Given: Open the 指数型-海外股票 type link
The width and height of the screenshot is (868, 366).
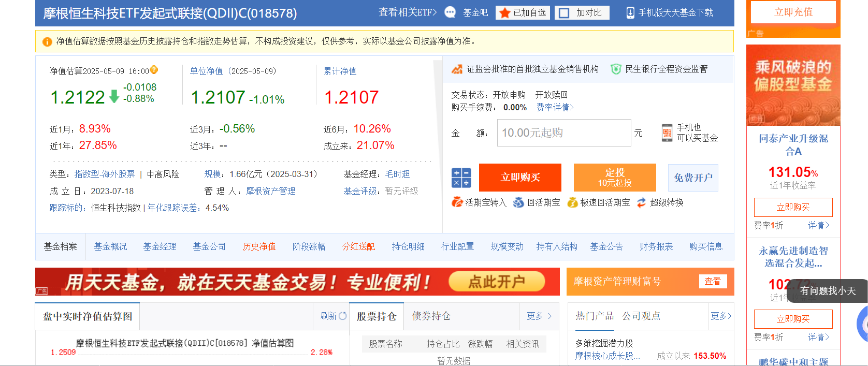Looking at the screenshot, I should [105, 174].
